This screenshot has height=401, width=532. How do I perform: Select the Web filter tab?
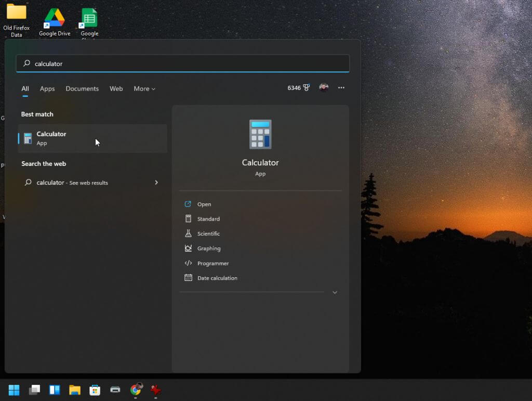[x=116, y=89]
